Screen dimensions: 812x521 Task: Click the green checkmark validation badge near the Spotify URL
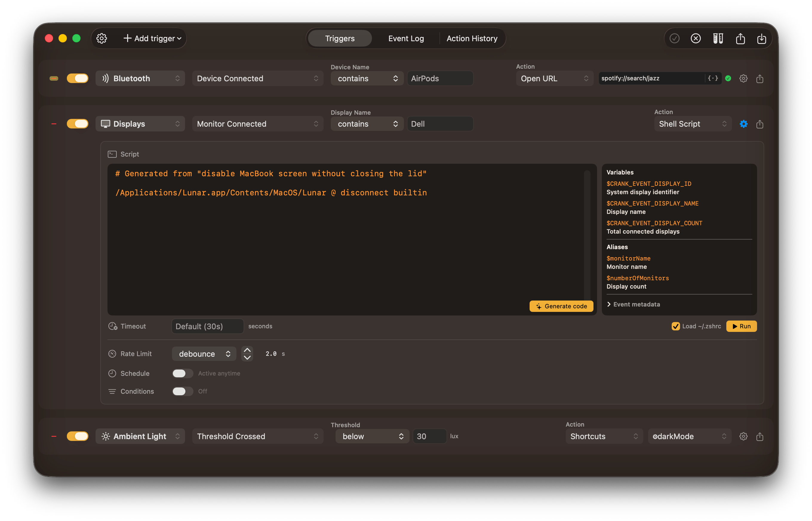coord(728,78)
